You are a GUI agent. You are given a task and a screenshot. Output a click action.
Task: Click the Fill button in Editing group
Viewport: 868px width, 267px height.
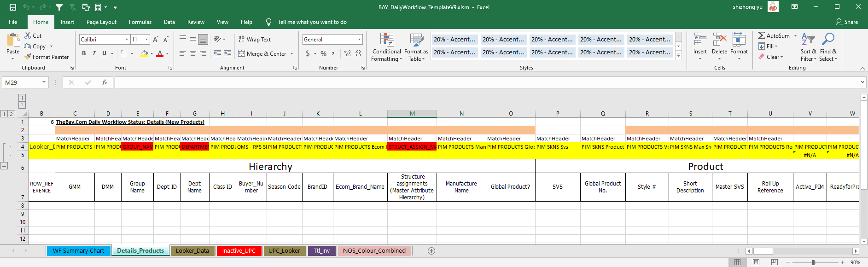(768, 46)
